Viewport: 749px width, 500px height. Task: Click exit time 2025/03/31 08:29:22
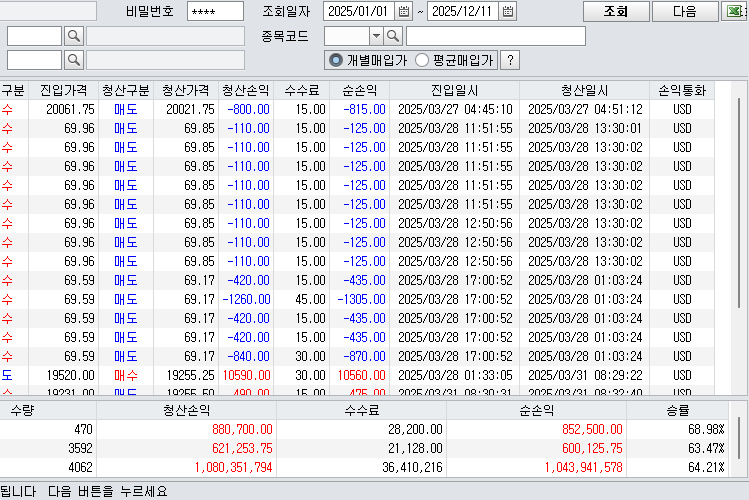tap(585, 375)
